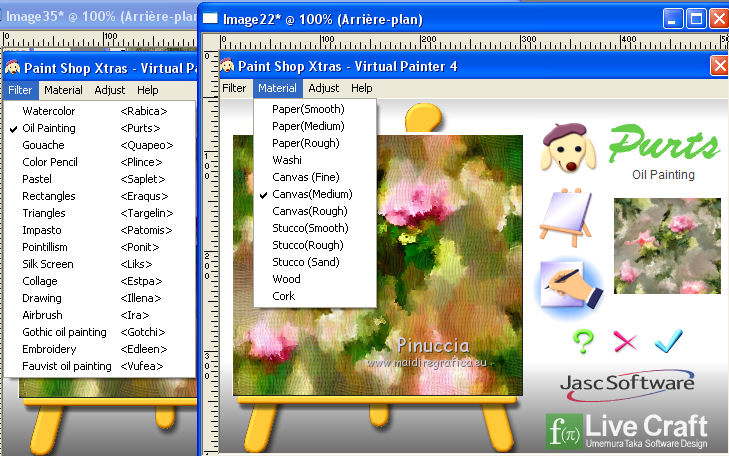Choose the Impasto <Patomis> filter

(x=99, y=230)
